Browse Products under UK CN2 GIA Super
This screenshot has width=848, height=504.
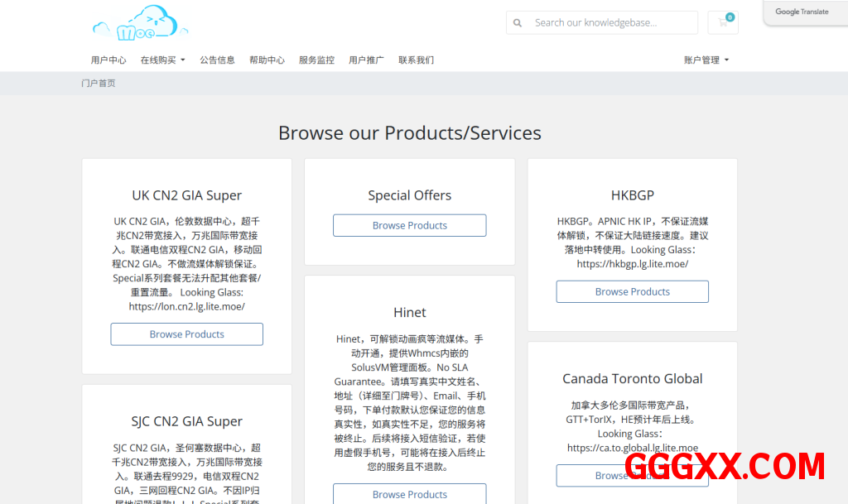[x=187, y=334]
